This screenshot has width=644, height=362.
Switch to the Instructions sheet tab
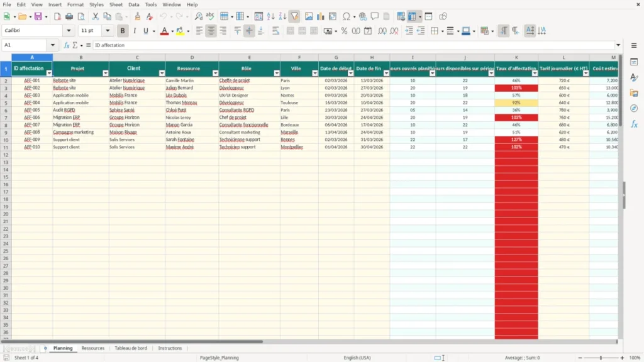170,348
